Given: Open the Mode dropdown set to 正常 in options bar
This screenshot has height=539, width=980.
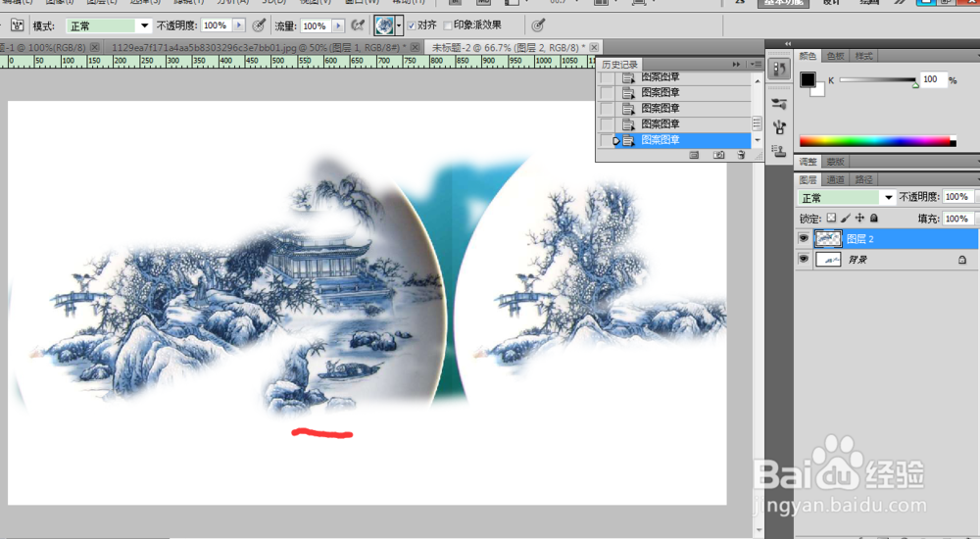Looking at the screenshot, I should point(109,25).
